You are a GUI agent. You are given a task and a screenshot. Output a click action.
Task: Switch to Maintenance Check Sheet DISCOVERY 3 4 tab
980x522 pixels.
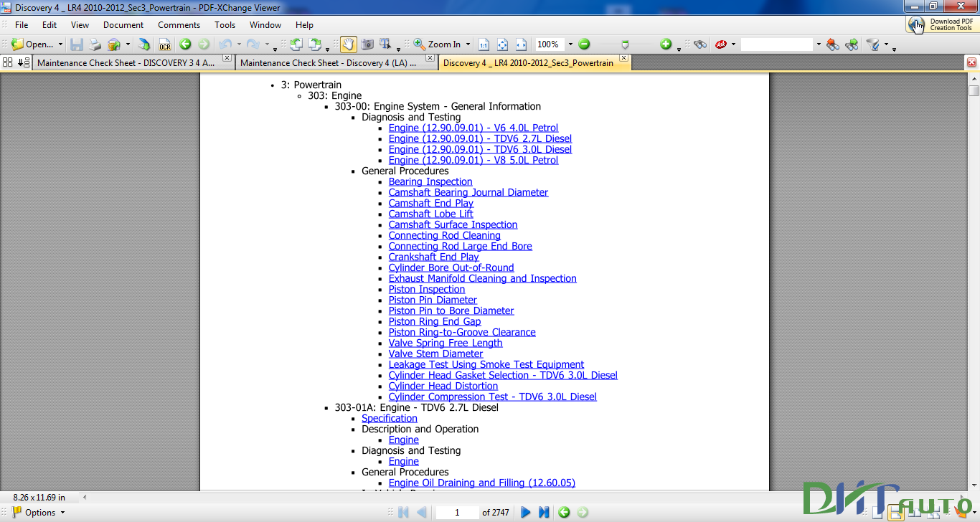coord(133,62)
